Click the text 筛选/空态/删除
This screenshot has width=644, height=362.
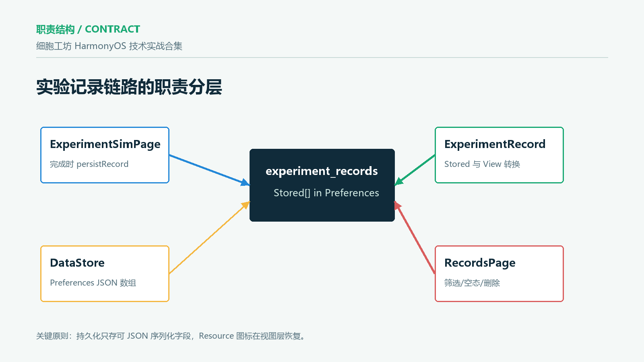point(472,283)
